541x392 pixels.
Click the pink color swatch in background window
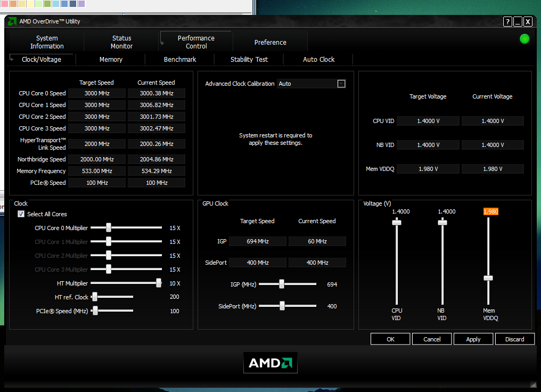point(5,3)
